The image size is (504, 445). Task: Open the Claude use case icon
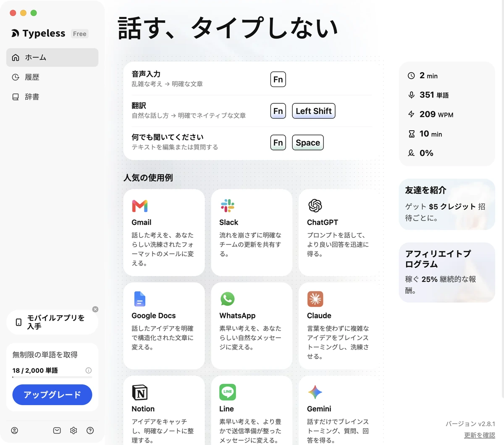pos(315,299)
